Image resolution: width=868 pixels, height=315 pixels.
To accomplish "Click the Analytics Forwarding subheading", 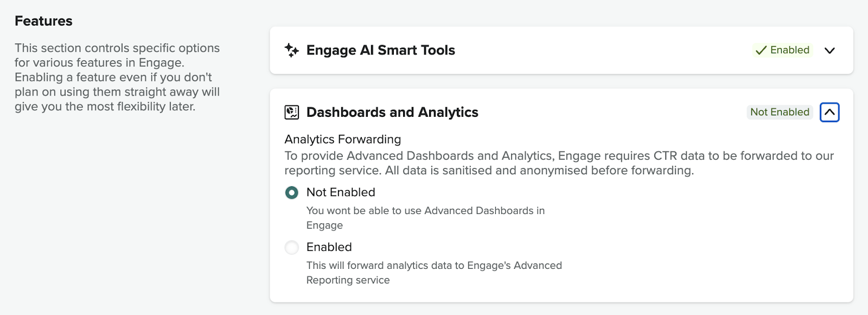I will coord(343,140).
